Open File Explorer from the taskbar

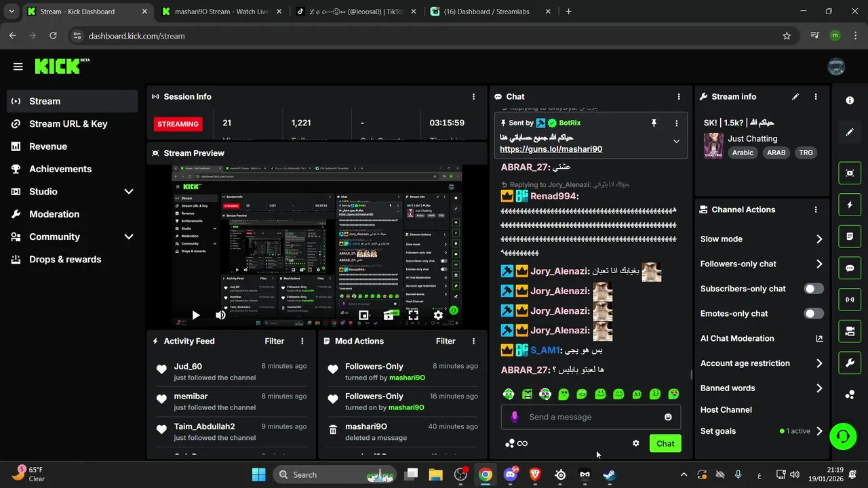coord(435,474)
